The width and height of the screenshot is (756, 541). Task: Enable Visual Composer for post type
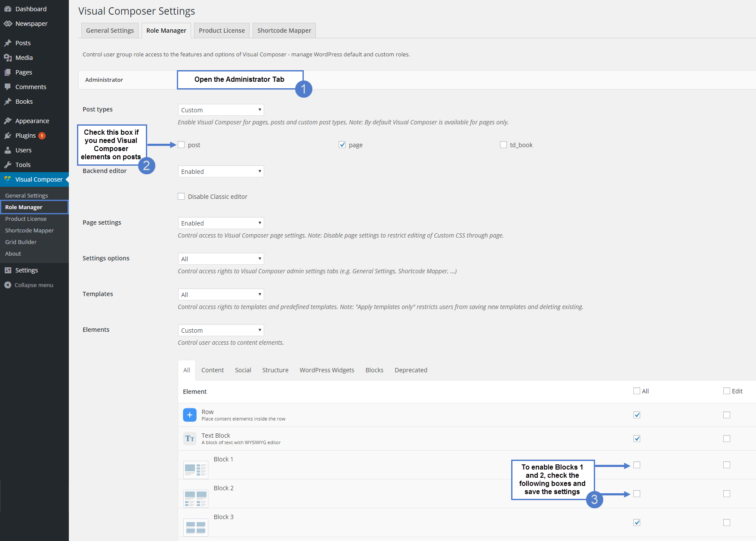click(x=181, y=145)
